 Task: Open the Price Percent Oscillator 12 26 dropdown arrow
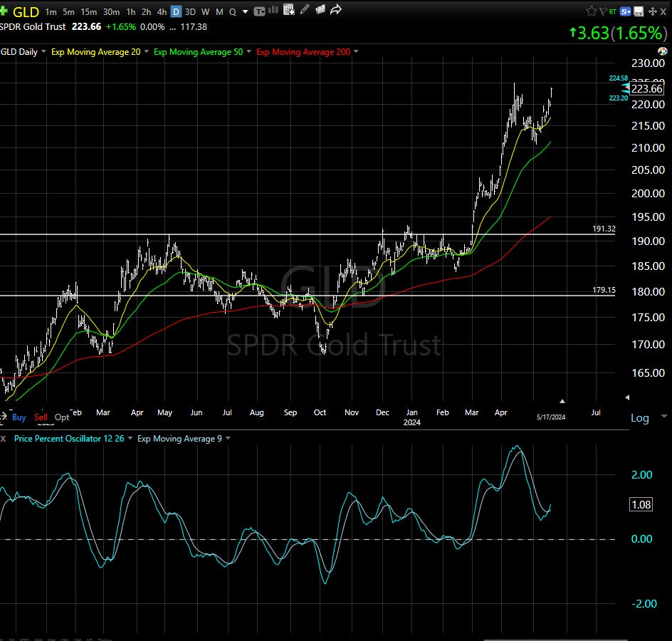(x=130, y=438)
